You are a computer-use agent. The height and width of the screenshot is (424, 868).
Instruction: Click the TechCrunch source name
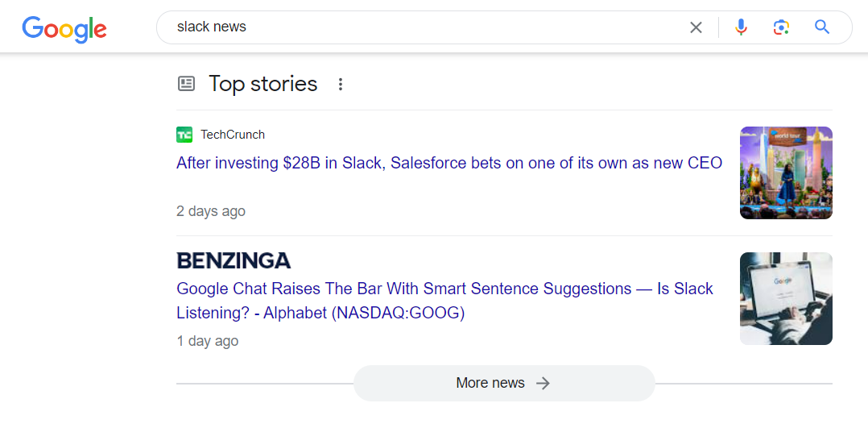pyautogui.click(x=233, y=135)
